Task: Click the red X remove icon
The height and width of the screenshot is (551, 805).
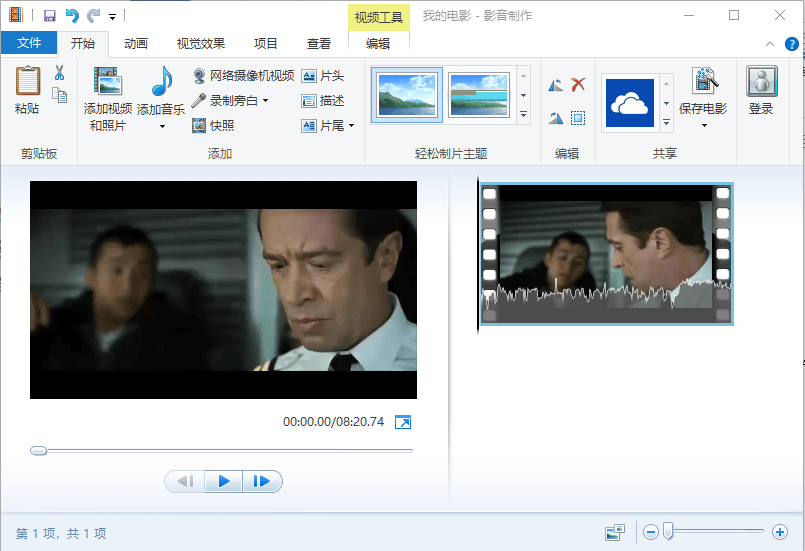Action: click(x=578, y=84)
